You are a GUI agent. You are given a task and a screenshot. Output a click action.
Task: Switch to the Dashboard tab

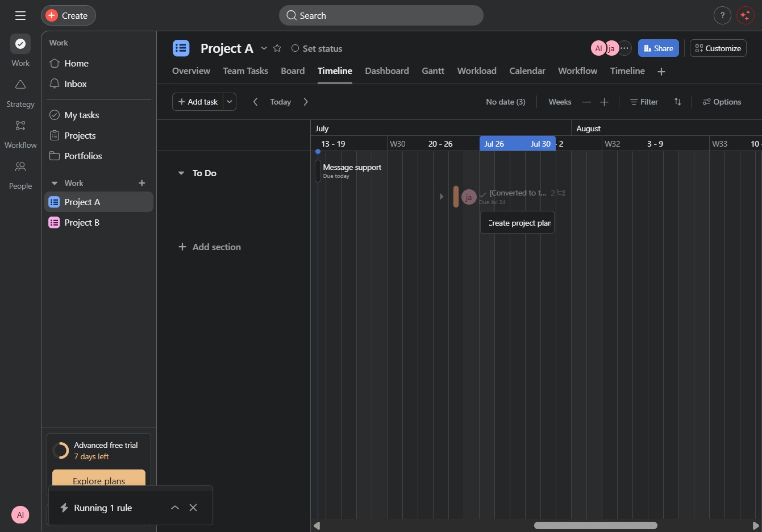(387, 70)
